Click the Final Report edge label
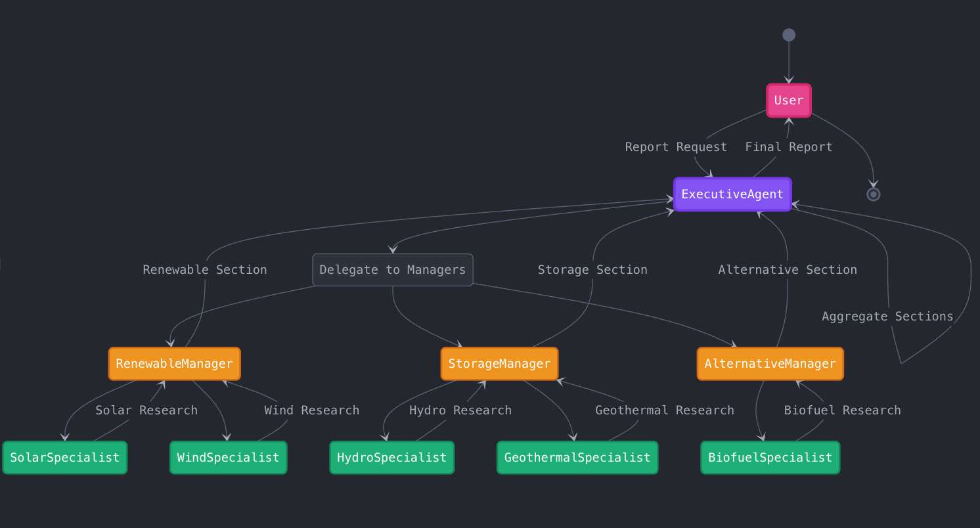The width and height of the screenshot is (980, 528). (788, 146)
